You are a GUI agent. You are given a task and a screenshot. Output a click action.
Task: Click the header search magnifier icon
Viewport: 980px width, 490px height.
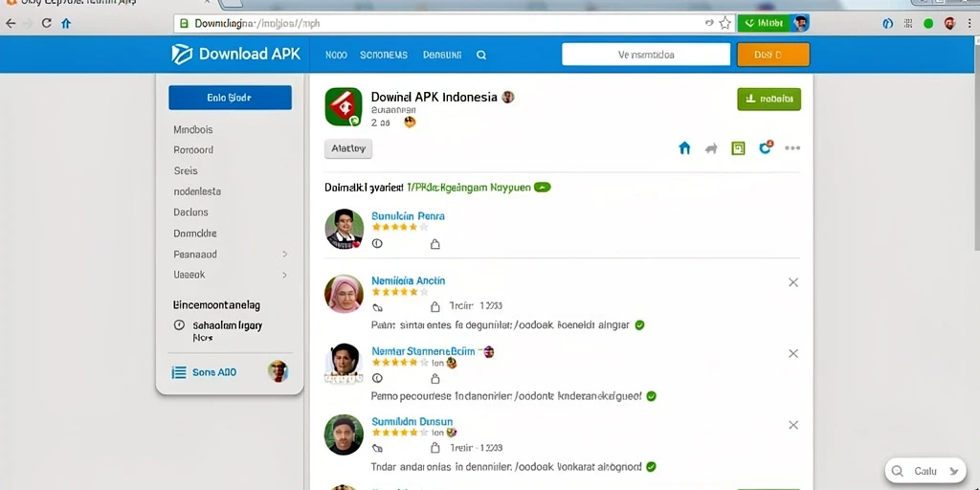click(x=481, y=55)
